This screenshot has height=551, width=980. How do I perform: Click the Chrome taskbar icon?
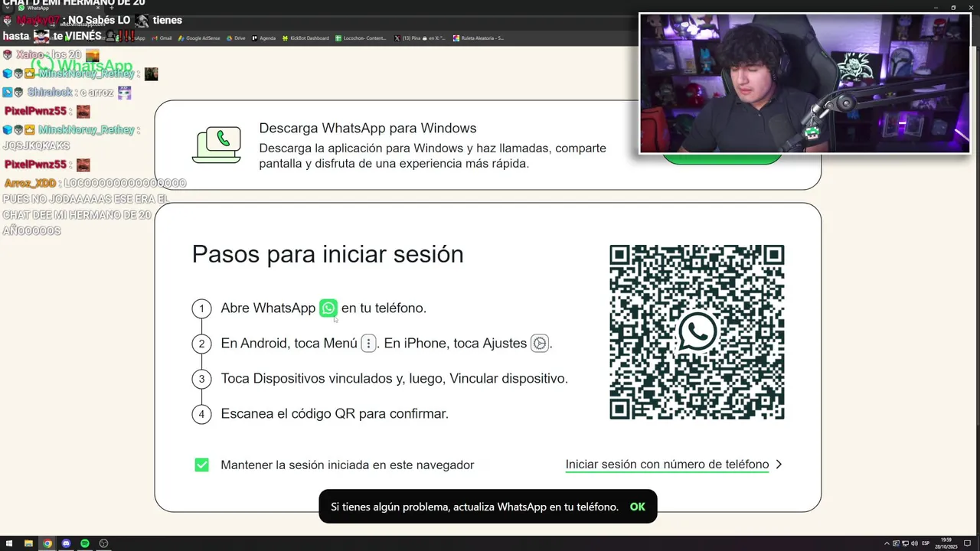click(47, 543)
